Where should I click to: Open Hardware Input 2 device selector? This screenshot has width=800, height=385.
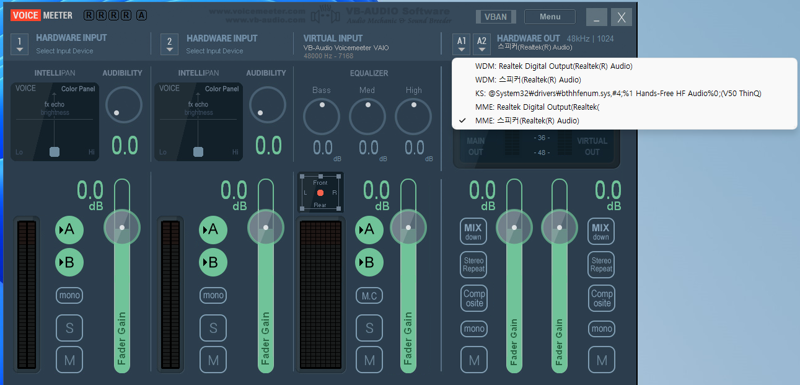coord(169,44)
